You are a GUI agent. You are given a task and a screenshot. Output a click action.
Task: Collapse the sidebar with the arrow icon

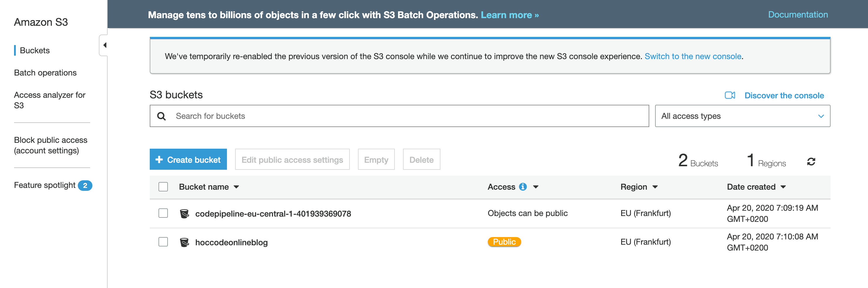[x=104, y=45]
